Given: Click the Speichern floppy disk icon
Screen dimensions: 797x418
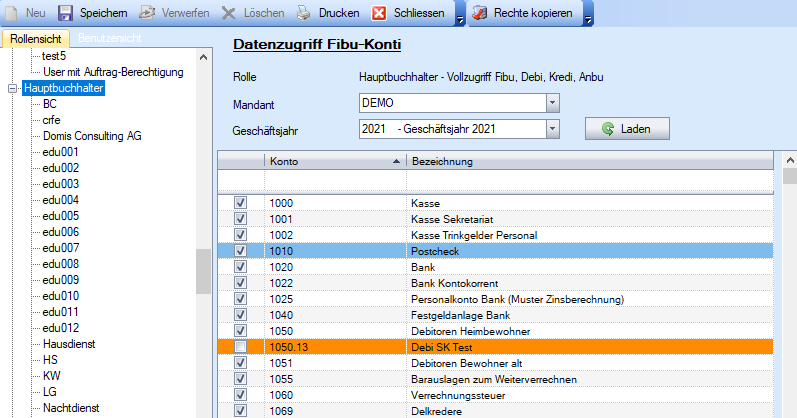Looking at the screenshot, I should (65, 13).
